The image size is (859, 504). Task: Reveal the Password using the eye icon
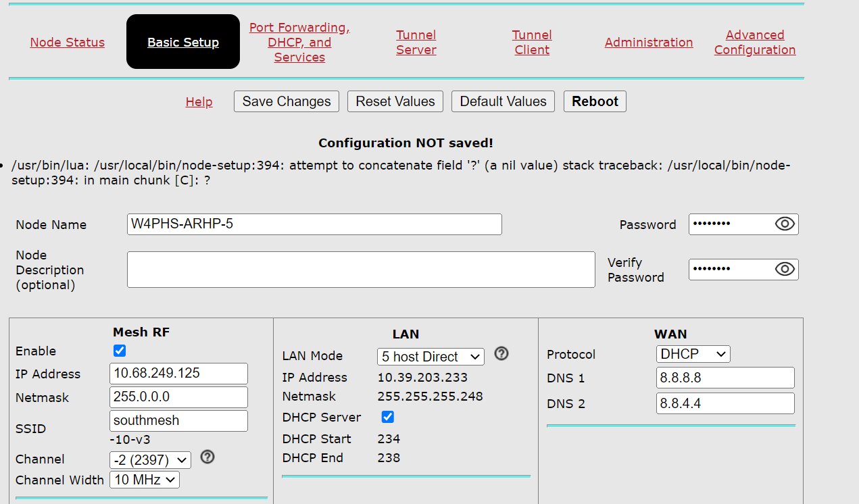[784, 224]
